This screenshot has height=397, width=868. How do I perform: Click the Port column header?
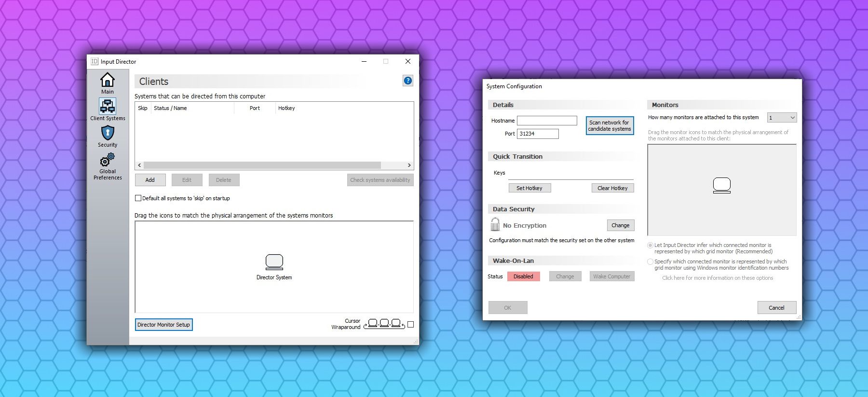click(255, 108)
